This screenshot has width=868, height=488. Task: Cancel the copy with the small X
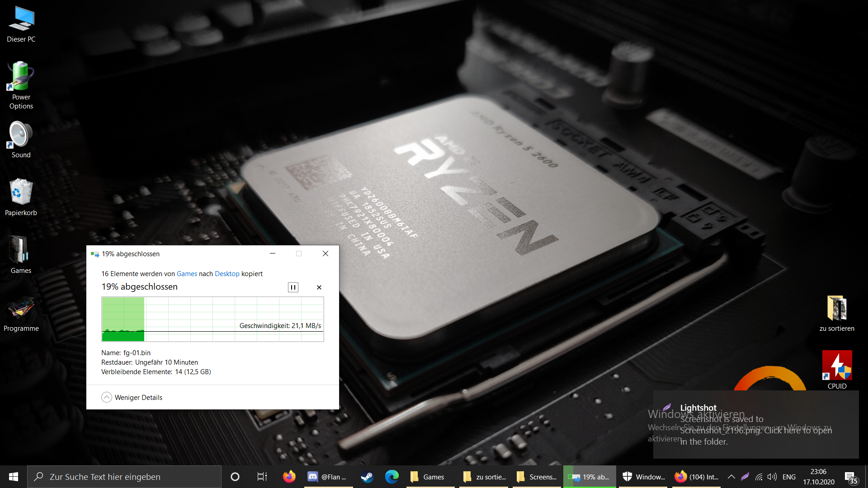click(319, 287)
